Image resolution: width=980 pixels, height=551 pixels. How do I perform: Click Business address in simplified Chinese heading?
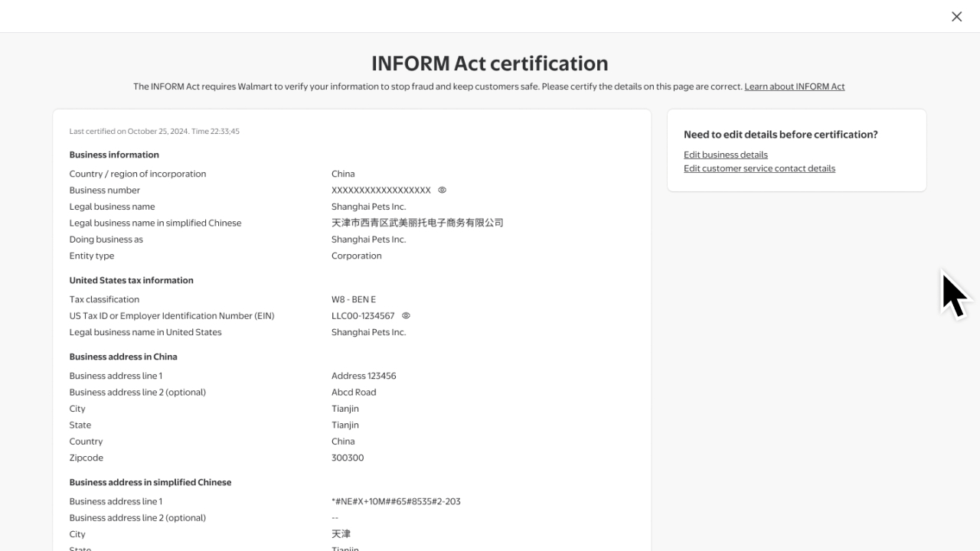150,482
